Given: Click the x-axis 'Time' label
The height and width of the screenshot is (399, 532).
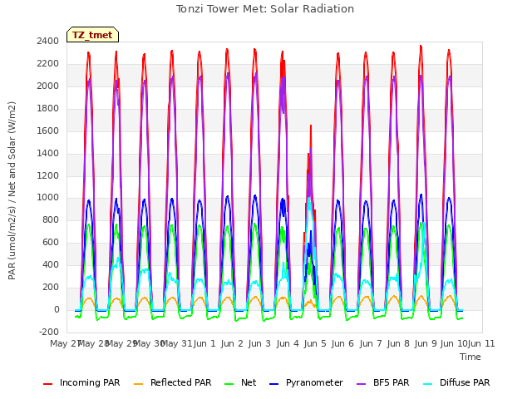Looking at the screenshot, I should [x=470, y=357].
